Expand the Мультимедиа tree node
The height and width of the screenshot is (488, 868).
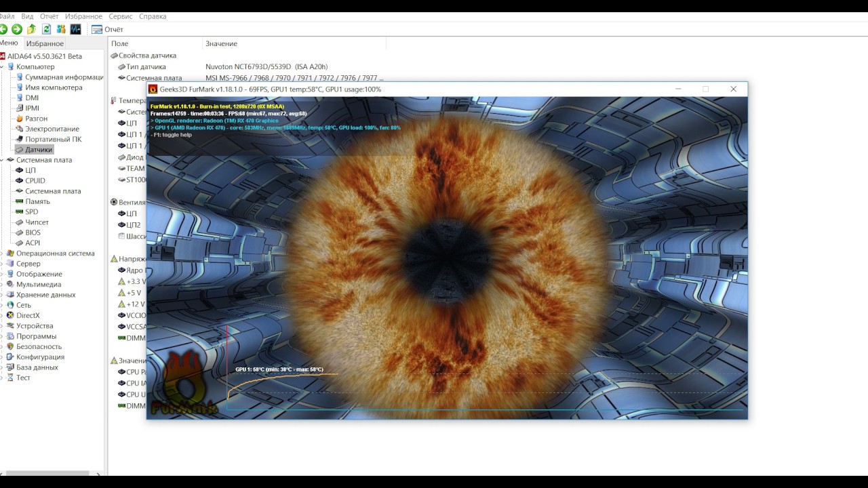[2, 285]
